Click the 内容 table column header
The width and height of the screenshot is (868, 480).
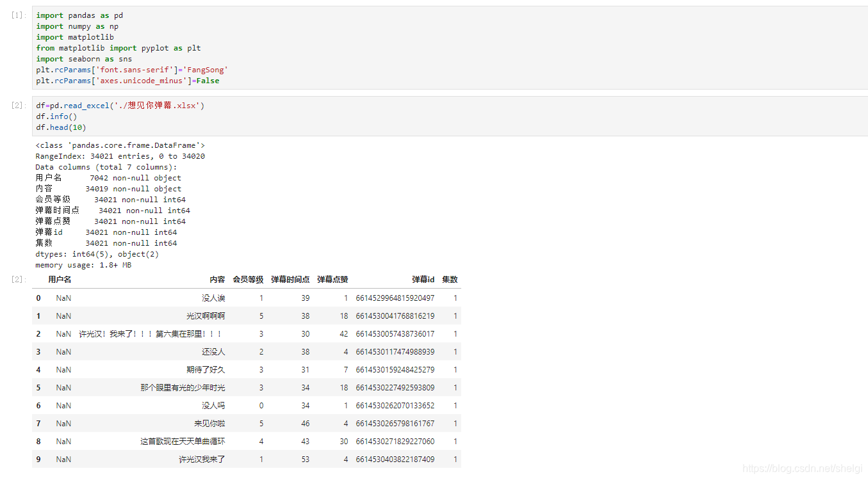click(217, 280)
